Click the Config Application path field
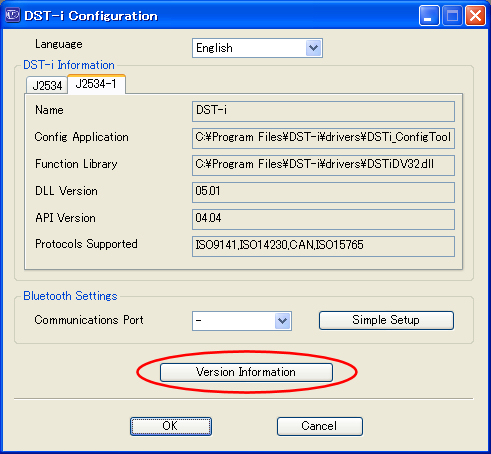This screenshot has width=491, height=454. tap(323, 138)
